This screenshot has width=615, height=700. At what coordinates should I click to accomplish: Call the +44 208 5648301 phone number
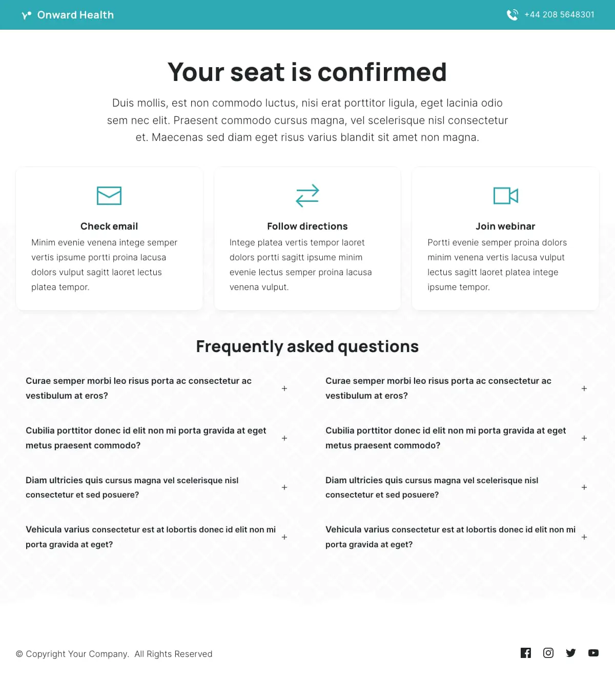[x=559, y=15]
